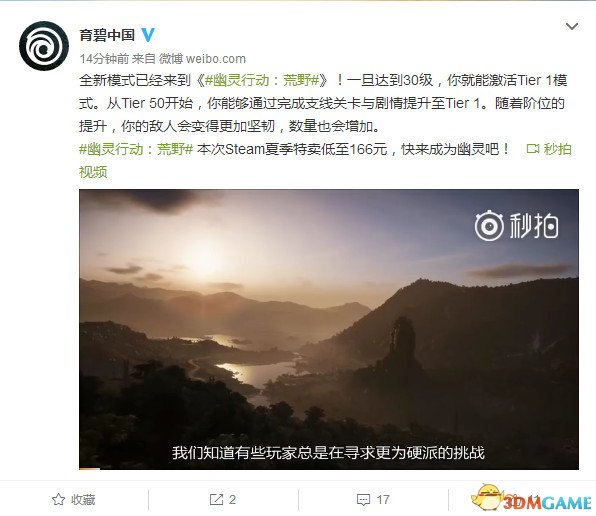Click the repost share arrow icon
This screenshot has width=596, height=516.
[216, 499]
